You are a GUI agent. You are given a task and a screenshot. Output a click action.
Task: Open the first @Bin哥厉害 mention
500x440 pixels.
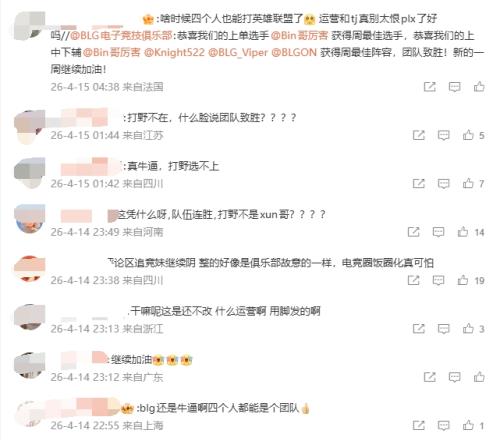point(300,35)
